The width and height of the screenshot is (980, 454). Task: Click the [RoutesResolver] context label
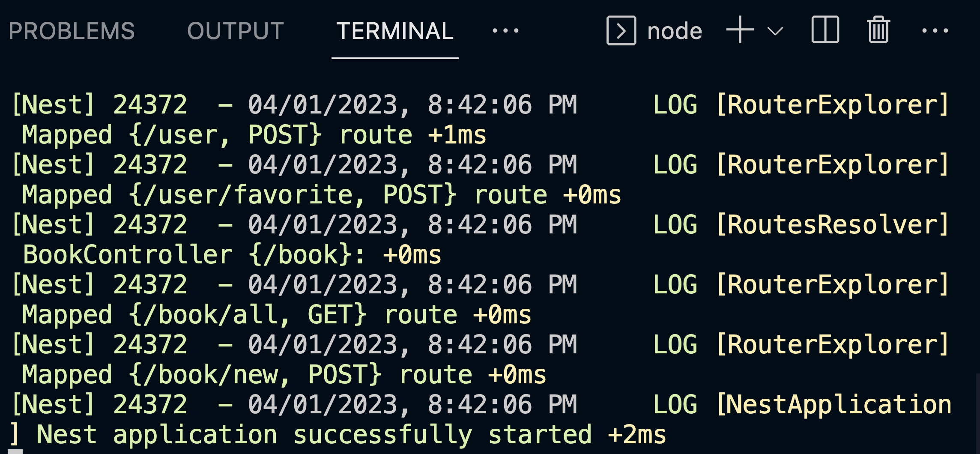833,225
